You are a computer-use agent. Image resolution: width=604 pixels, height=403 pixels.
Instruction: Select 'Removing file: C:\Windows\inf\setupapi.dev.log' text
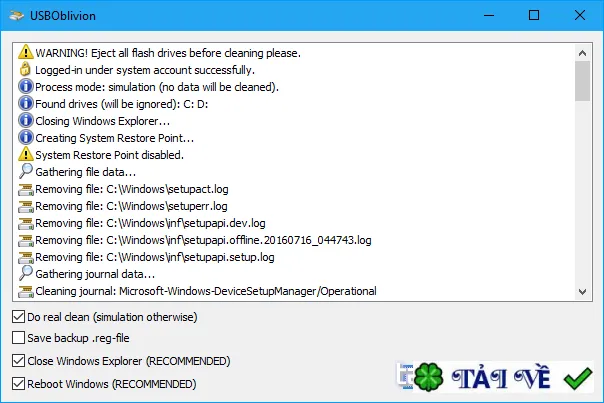coord(150,223)
